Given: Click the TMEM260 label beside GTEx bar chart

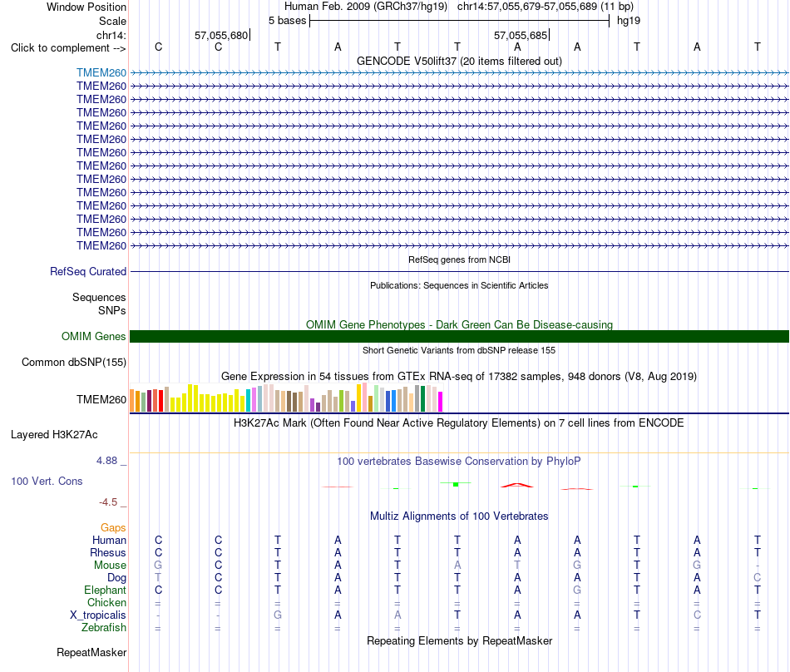Looking at the screenshot, I should pyautogui.click(x=101, y=399).
